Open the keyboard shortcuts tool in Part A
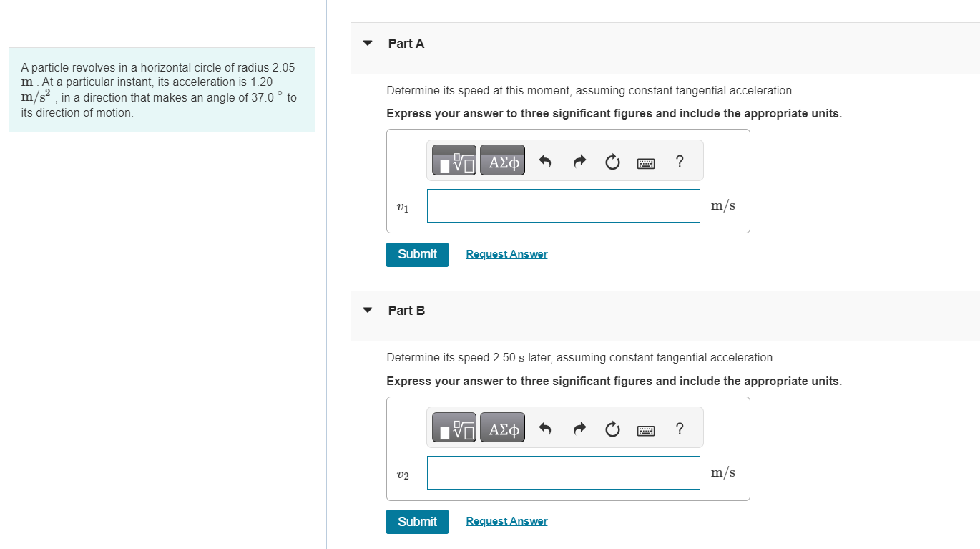This screenshot has width=980, height=549. click(x=645, y=162)
